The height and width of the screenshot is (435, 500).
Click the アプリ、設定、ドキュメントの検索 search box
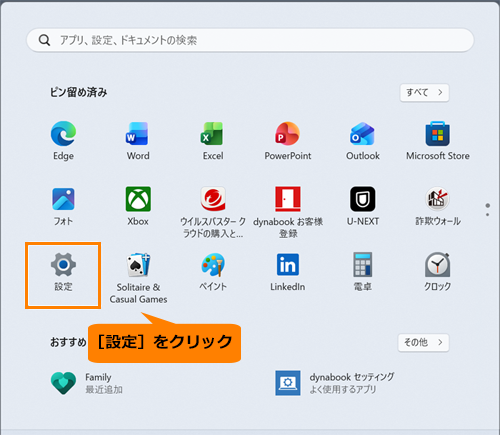coord(250,40)
